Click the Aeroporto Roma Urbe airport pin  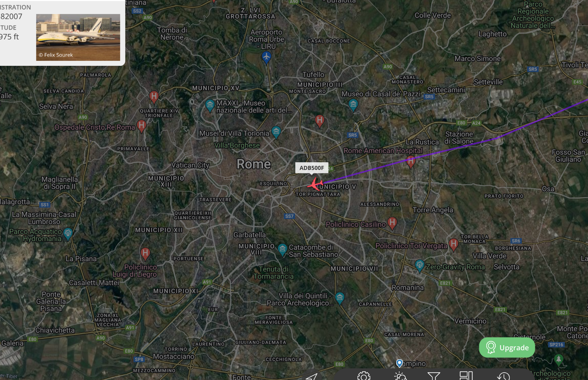point(267,57)
